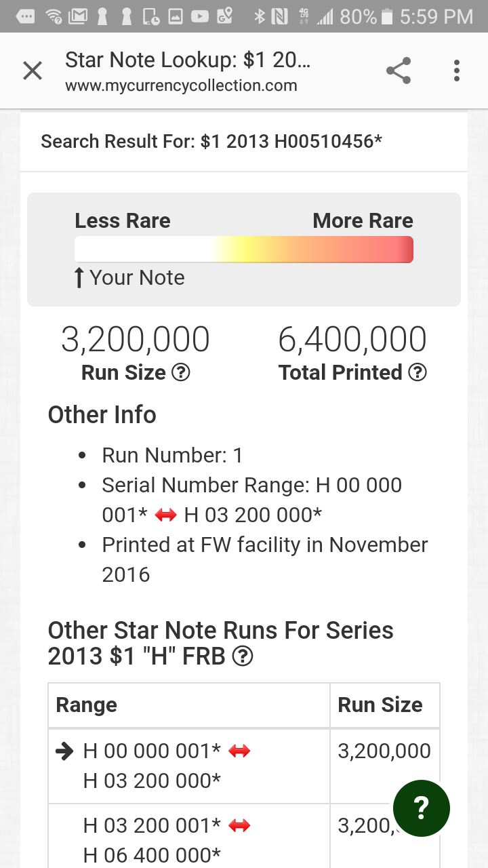Tap the Bluetooth status bar icon
488x868 pixels.
259,16
